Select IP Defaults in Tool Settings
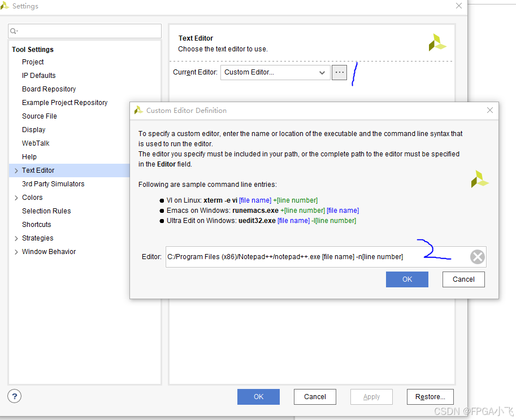This screenshot has width=516, height=420. tap(39, 76)
